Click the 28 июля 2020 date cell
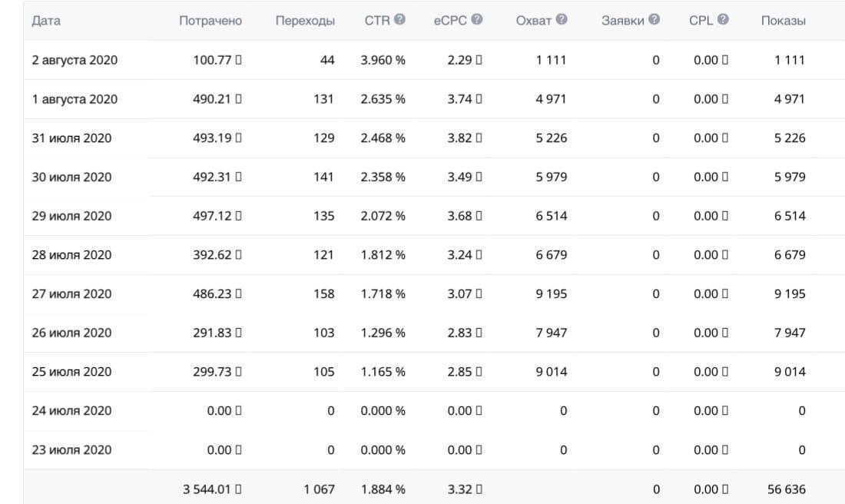 71,255
